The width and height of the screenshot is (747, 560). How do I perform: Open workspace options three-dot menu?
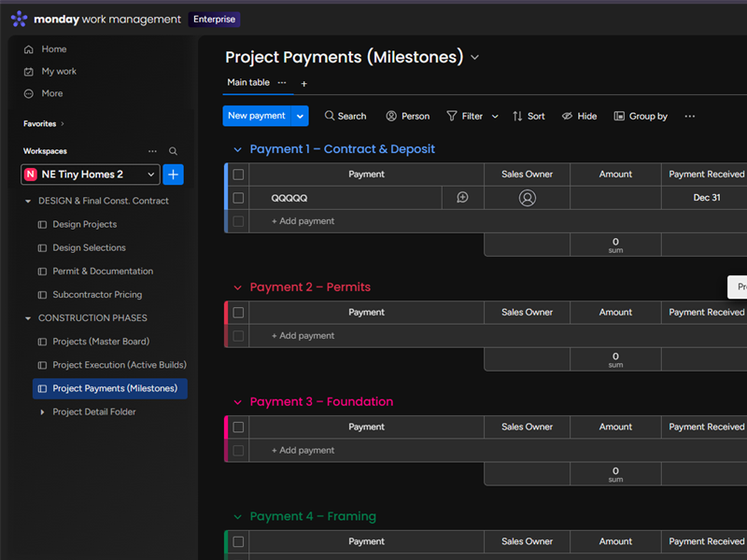[x=152, y=151]
